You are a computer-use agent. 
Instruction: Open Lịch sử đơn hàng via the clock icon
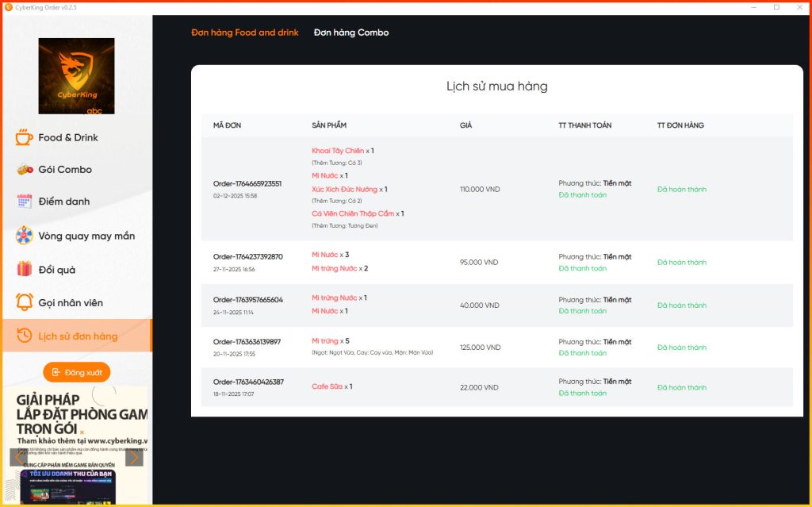pos(26,336)
